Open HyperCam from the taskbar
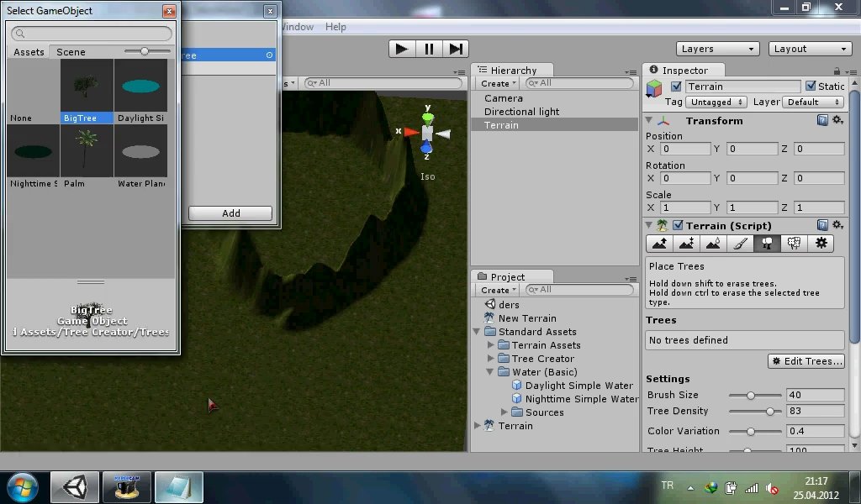Image resolution: width=861 pixels, height=504 pixels. [127, 486]
